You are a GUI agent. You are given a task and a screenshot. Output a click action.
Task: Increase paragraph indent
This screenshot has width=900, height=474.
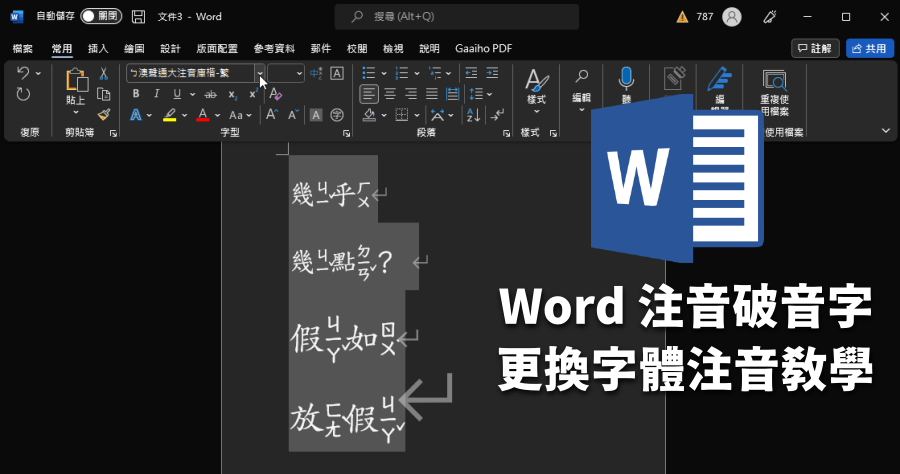click(492, 73)
